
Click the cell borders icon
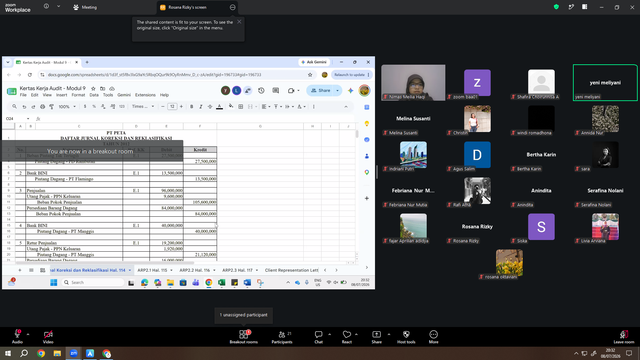[240, 107]
